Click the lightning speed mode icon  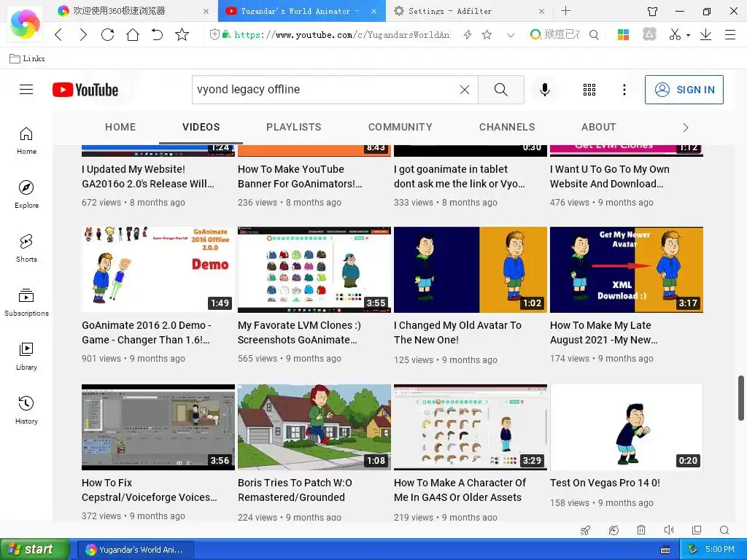468,34
